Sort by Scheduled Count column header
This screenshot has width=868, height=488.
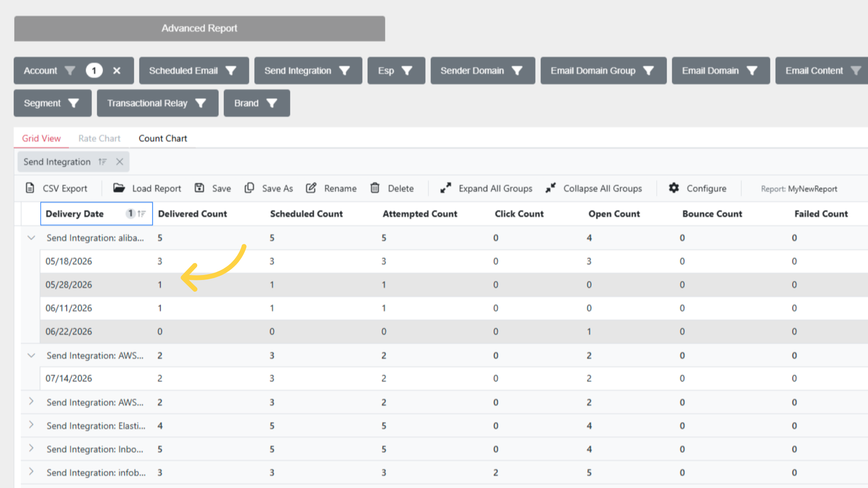(306, 214)
